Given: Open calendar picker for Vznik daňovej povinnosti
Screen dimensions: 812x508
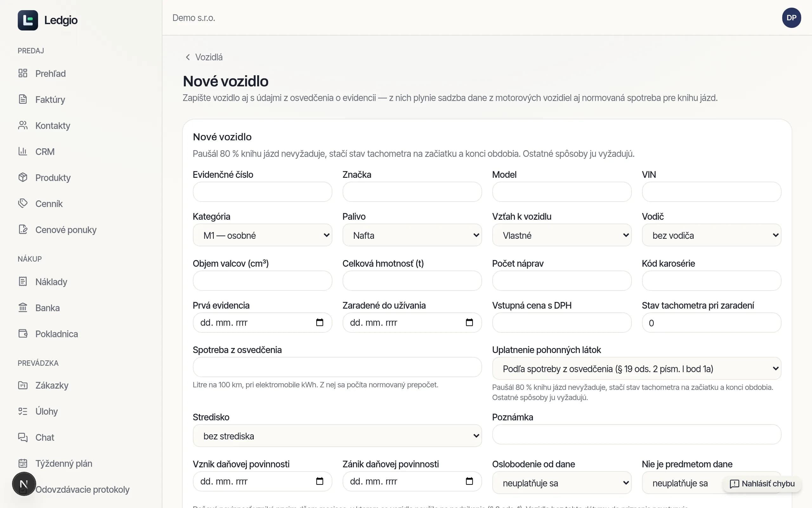Looking at the screenshot, I should pyautogui.click(x=319, y=481).
